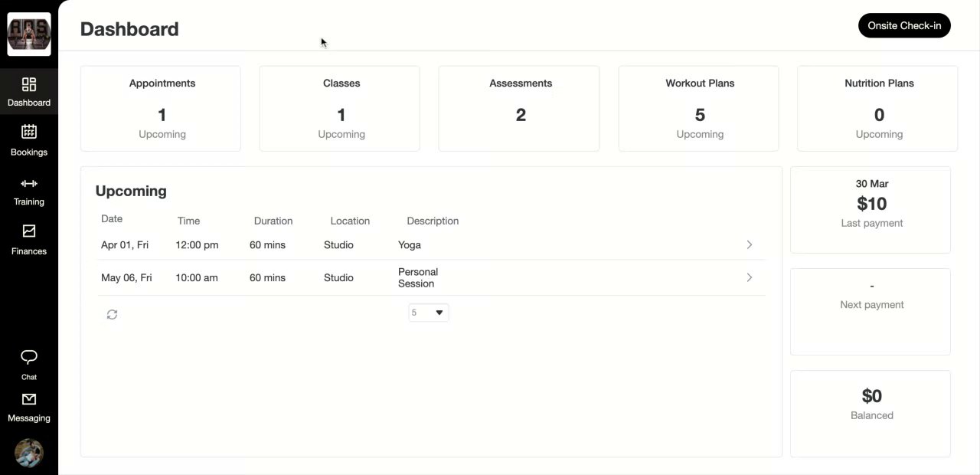
Task: Open the Nutrition Plans card
Action: click(877, 108)
